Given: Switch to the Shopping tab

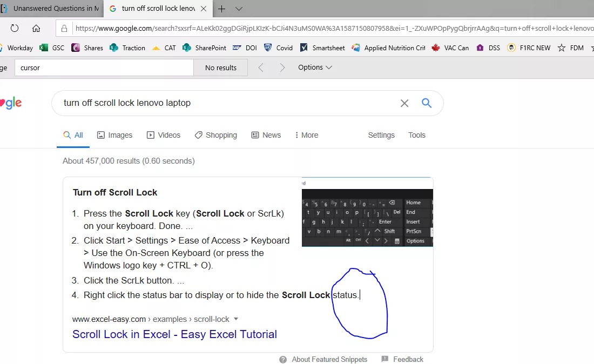Looking at the screenshot, I should coord(216,135).
